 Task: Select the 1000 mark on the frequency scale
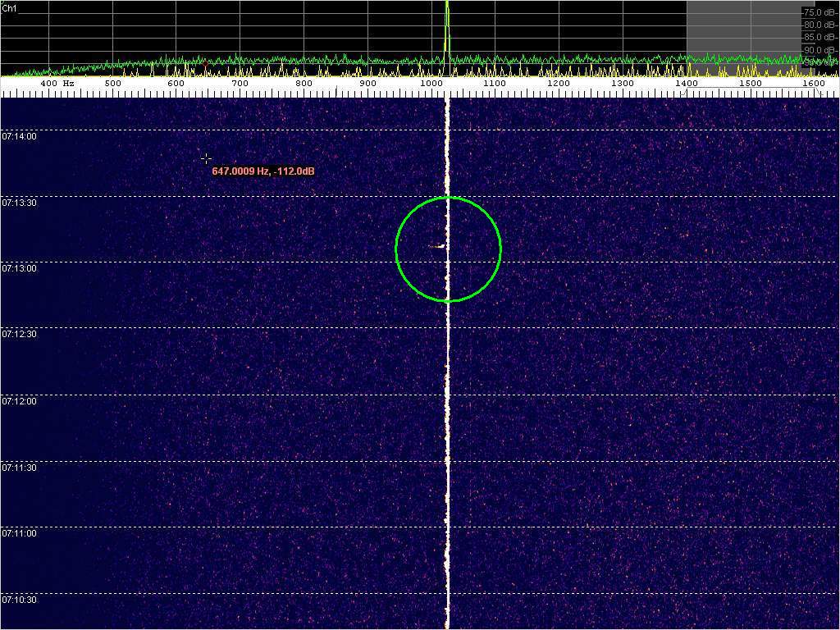pyautogui.click(x=431, y=84)
